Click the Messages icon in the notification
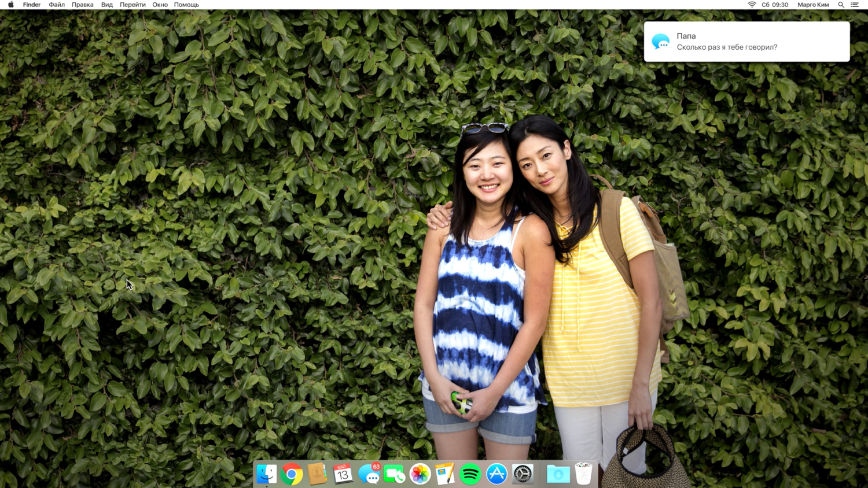 (661, 42)
